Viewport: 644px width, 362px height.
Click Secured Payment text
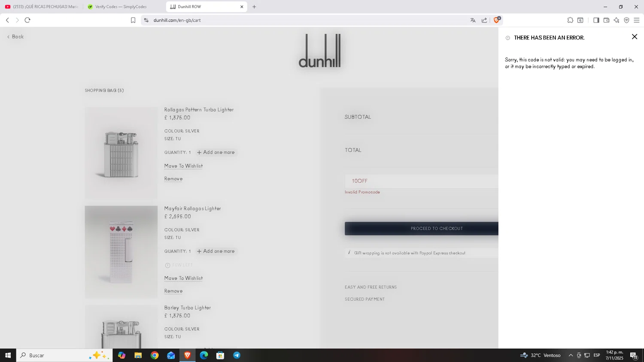click(365, 299)
